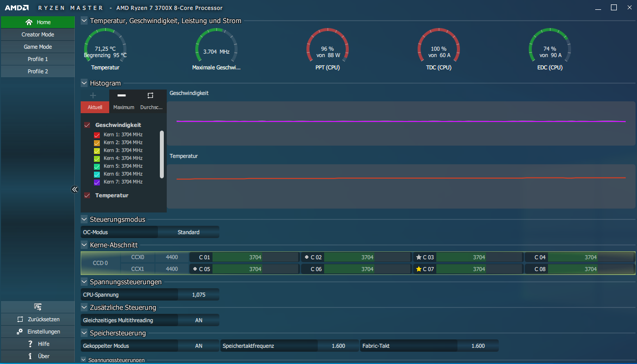Toggle Kern 3 yellow checkbox
The width and height of the screenshot is (637, 364).
coord(97,151)
